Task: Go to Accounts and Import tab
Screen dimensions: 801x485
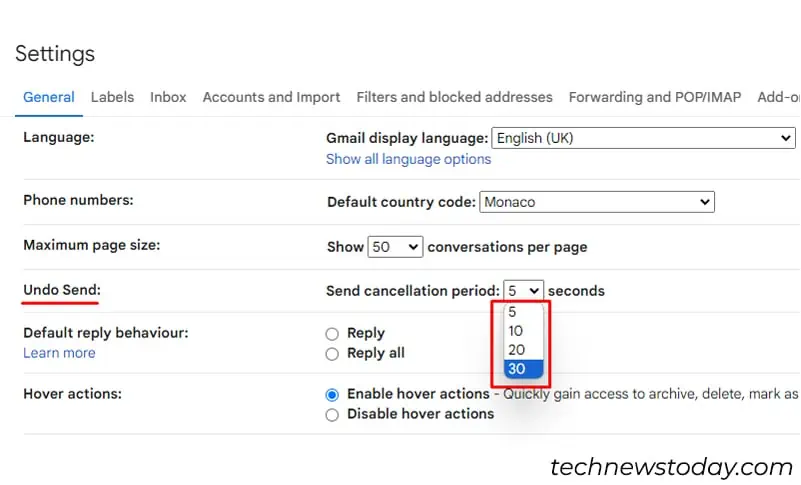Action: tap(271, 97)
